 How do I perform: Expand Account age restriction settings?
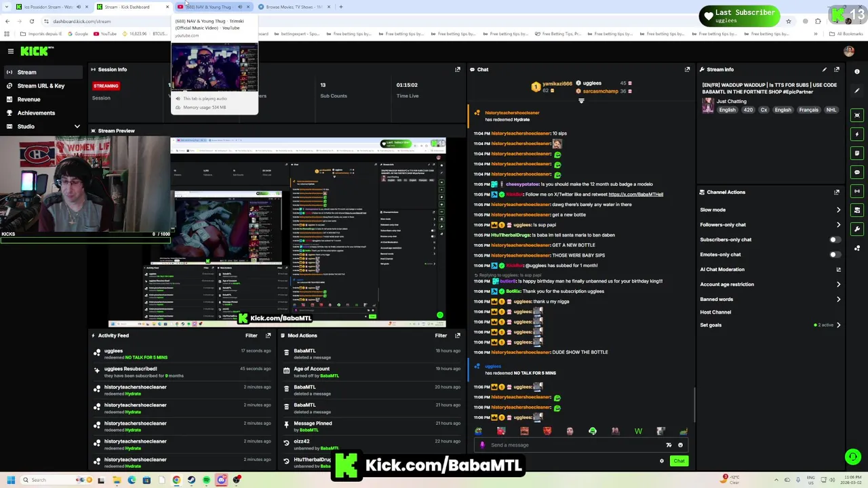[838, 285]
